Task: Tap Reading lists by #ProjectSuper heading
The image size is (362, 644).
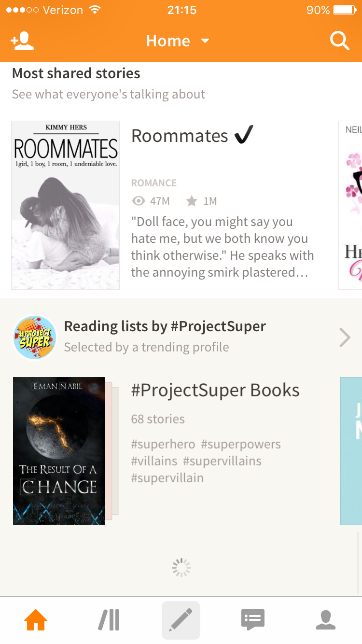Action: pyautogui.click(x=165, y=326)
